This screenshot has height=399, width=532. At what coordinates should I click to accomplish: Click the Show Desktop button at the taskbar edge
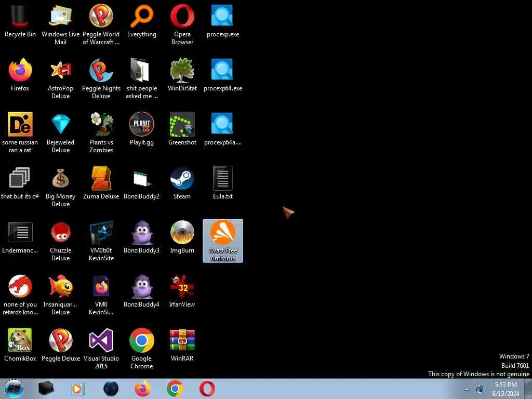click(x=528, y=389)
